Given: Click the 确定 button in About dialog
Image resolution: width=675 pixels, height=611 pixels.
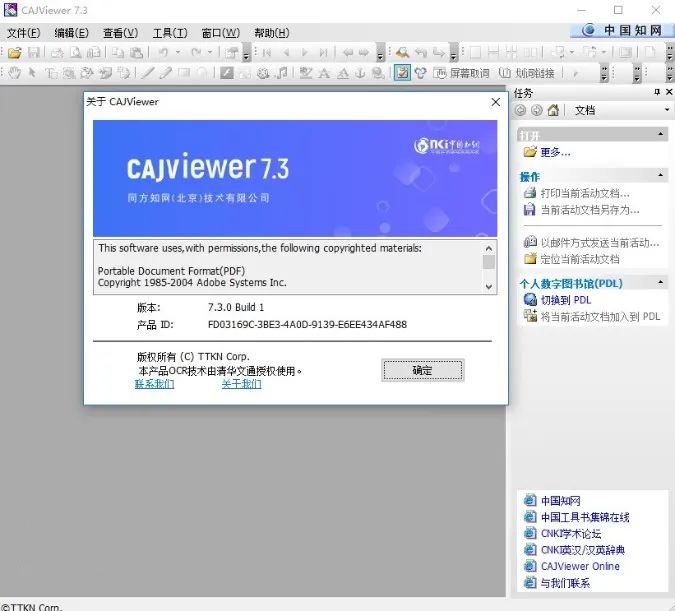Looking at the screenshot, I should 422,370.
